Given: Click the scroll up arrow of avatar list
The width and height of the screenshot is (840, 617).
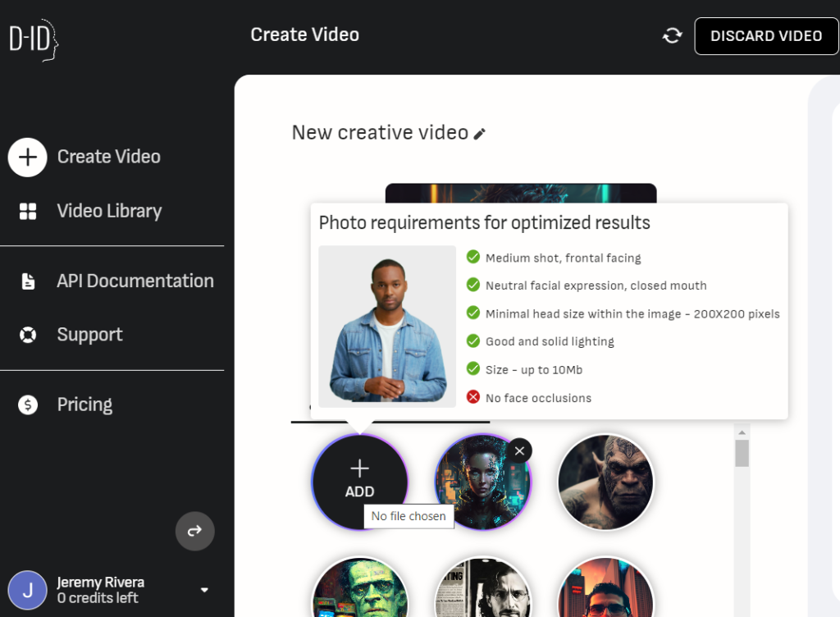Looking at the screenshot, I should pyautogui.click(x=742, y=432).
